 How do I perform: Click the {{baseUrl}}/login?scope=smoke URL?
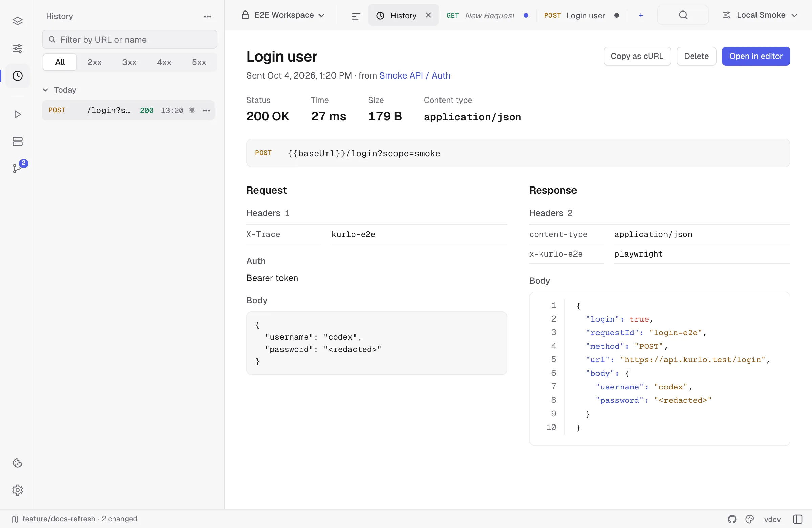(x=364, y=153)
